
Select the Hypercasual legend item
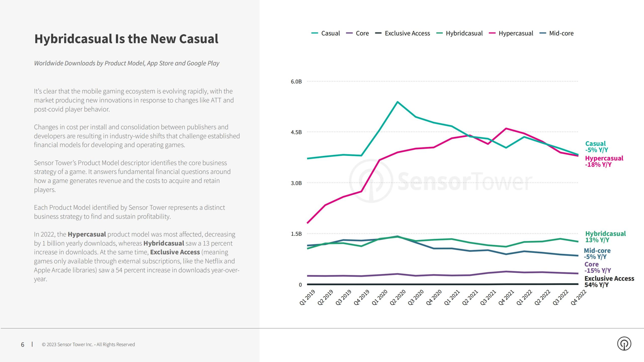click(511, 33)
